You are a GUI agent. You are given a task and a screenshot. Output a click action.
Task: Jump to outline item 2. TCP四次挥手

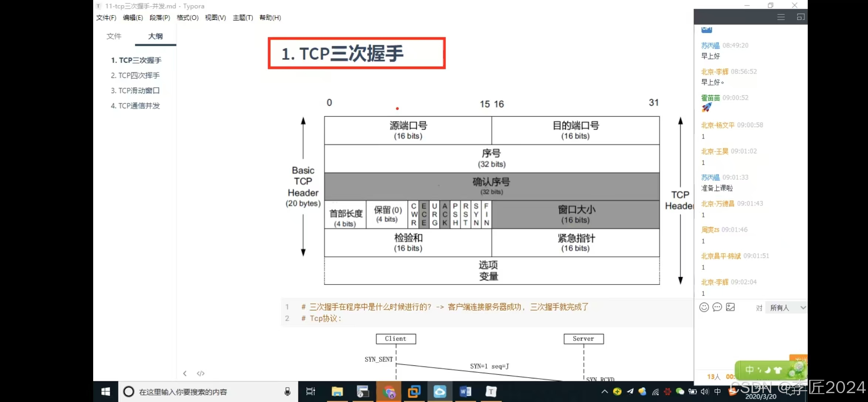135,75
